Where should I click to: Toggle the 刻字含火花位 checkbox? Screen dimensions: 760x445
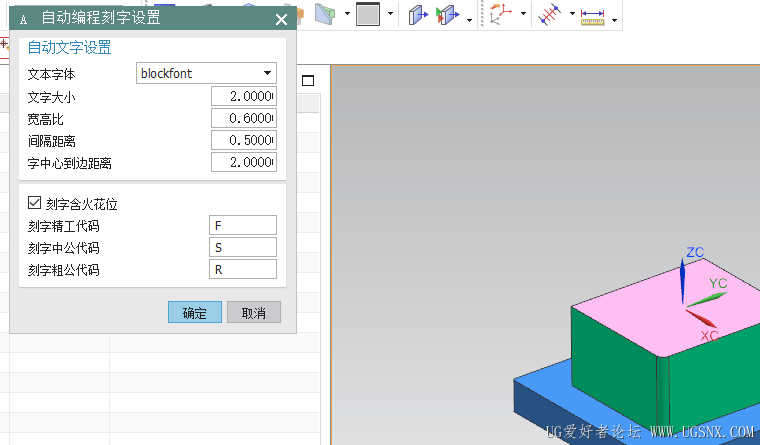click(35, 203)
